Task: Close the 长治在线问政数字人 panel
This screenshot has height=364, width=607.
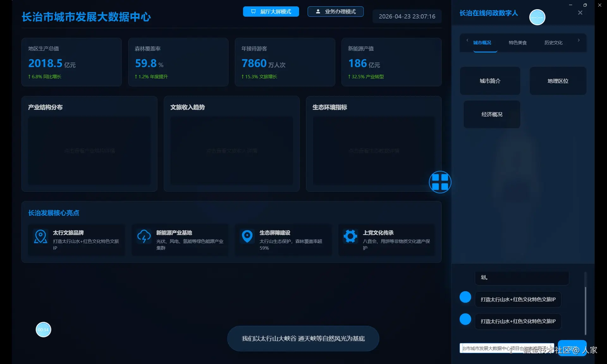Action: [x=580, y=13]
